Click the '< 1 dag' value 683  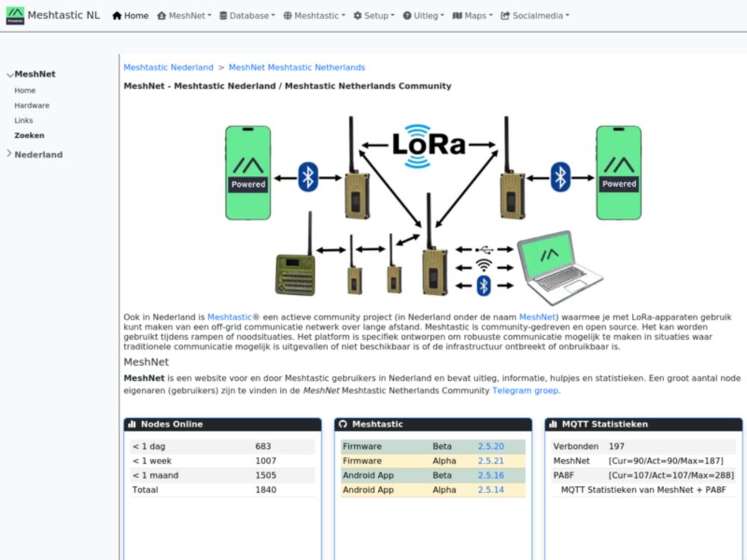(x=263, y=447)
